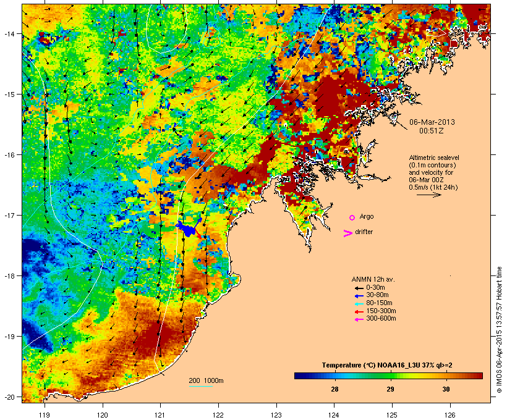
Task: Click the '200 1000m' bathymetry label
Action: coord(206,380)
